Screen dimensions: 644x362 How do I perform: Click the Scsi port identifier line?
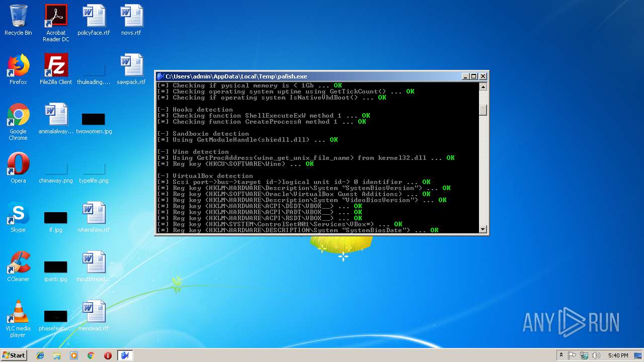(x=294, y=182)
